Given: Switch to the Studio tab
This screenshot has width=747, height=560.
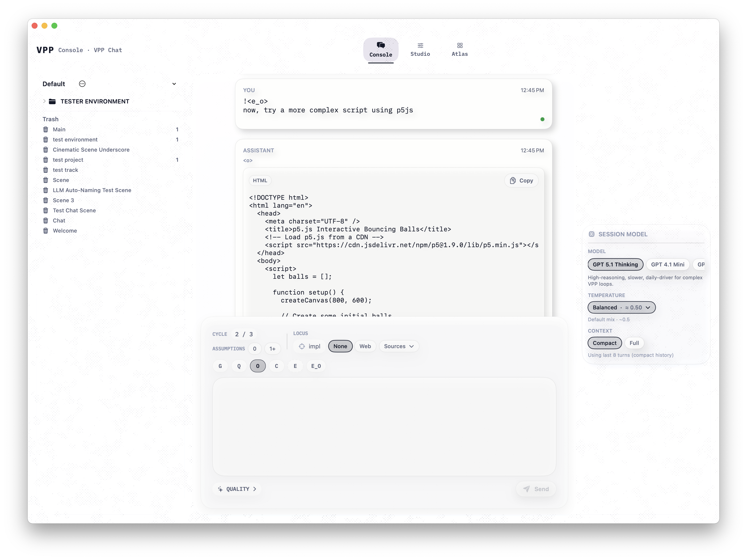Looking at the screenshot, I should click(420, 50).
